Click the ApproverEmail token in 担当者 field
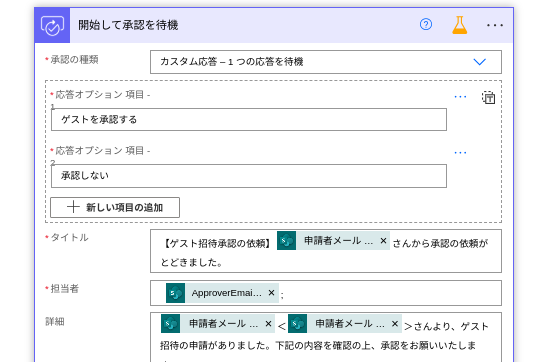The image size is (549, 362). pyautogui.click(x=222, y=293)
